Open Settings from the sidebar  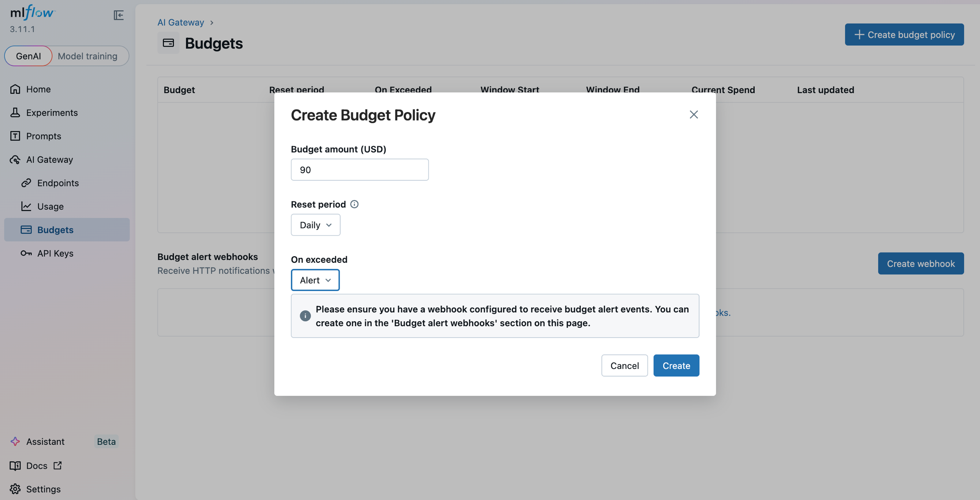(43, 489)
